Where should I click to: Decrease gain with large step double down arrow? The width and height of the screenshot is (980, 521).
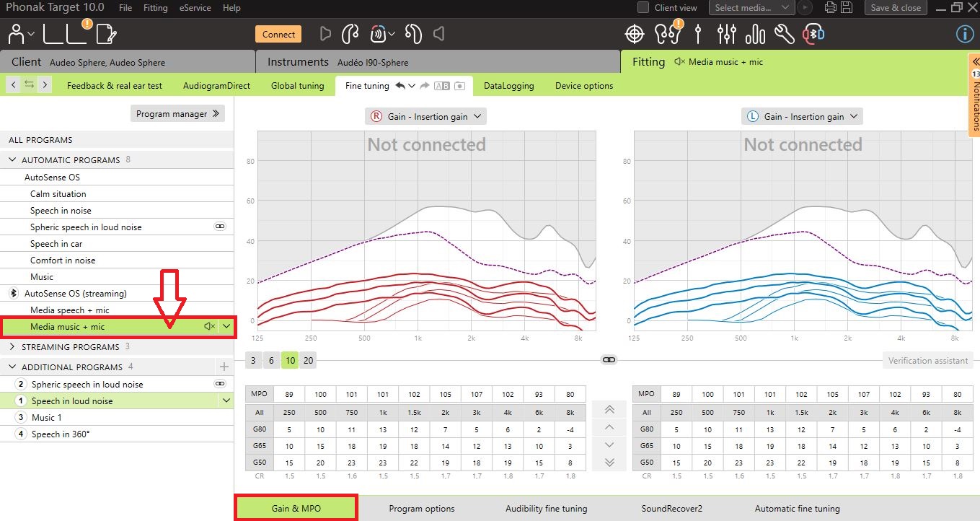pos(609,462)
